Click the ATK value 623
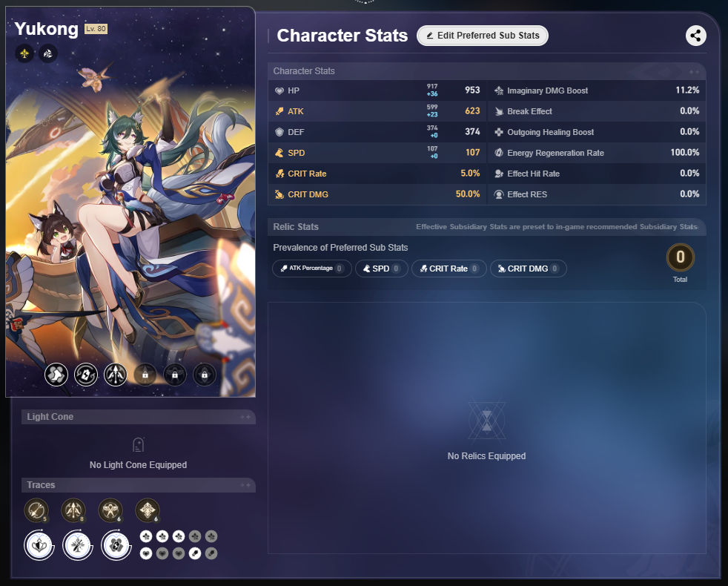The height and width of the screenshot is (586, 728). point(472,111)
